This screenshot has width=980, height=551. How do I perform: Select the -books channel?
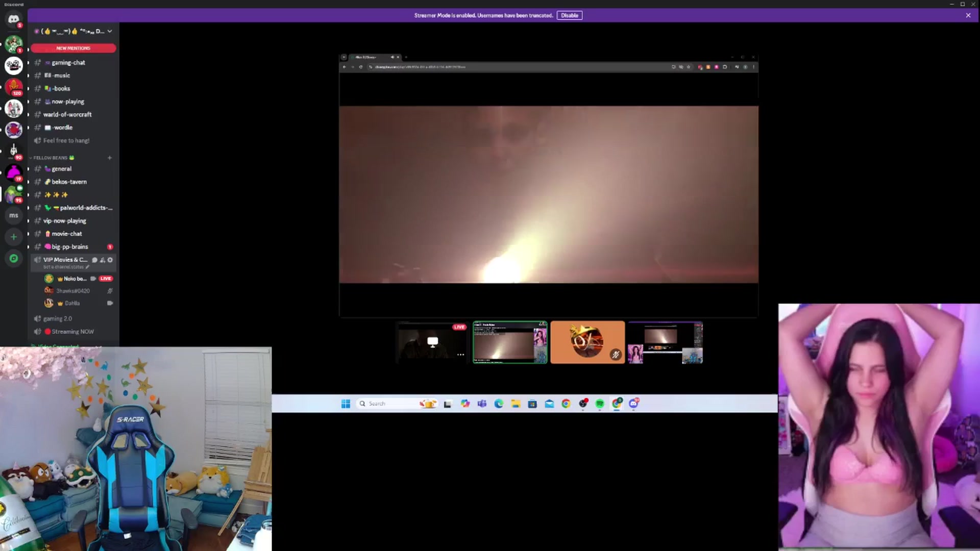click(73, 88)
